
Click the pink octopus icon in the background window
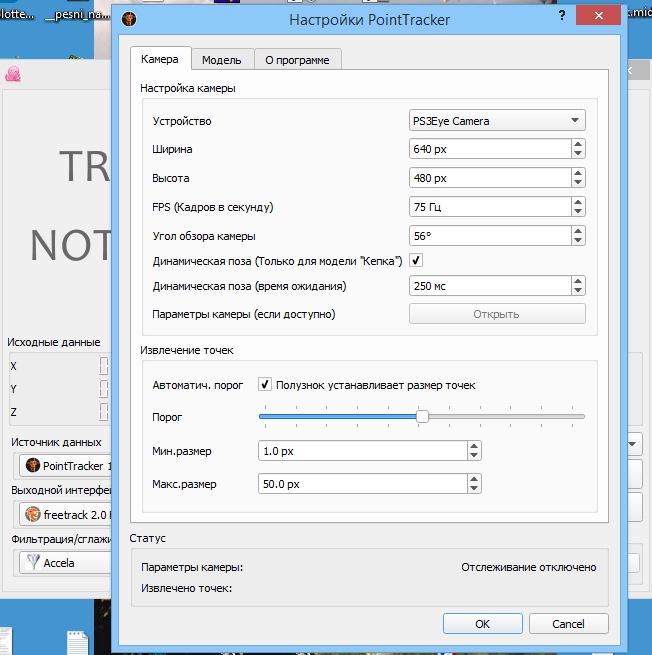13,74
